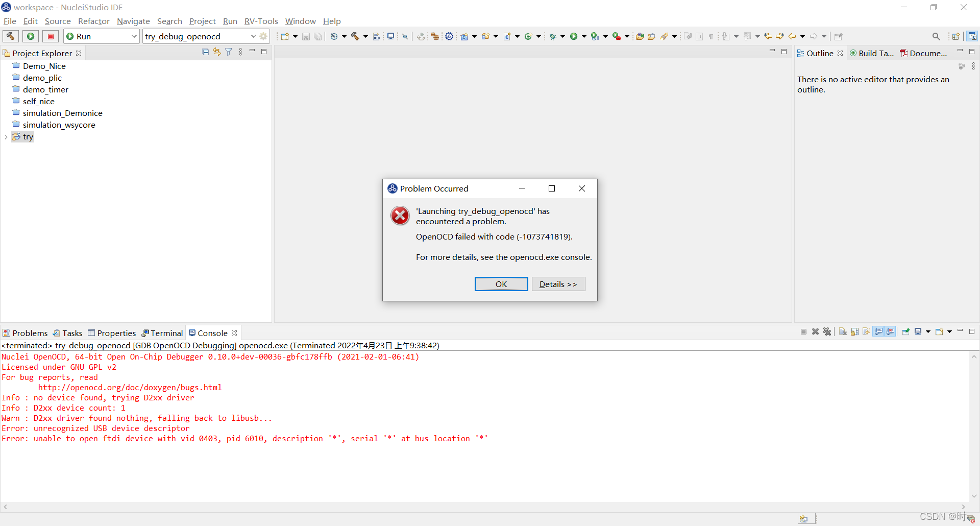
Task: Select simulation_wsycore in Project Explorer
Action: tap(59, 125)
